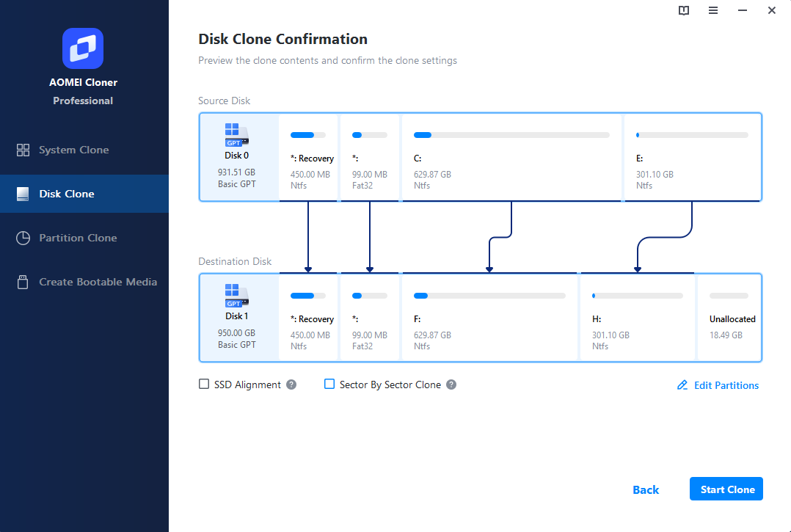This screenshot has width=791, height=532.
Task: Click the 'Disk 1' label
Action: coord(236,316)
